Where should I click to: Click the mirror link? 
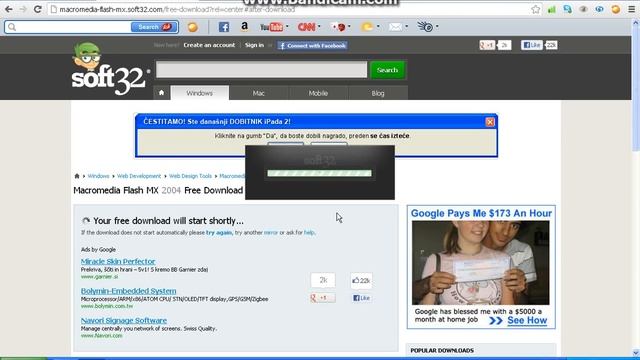coord(271,233)
